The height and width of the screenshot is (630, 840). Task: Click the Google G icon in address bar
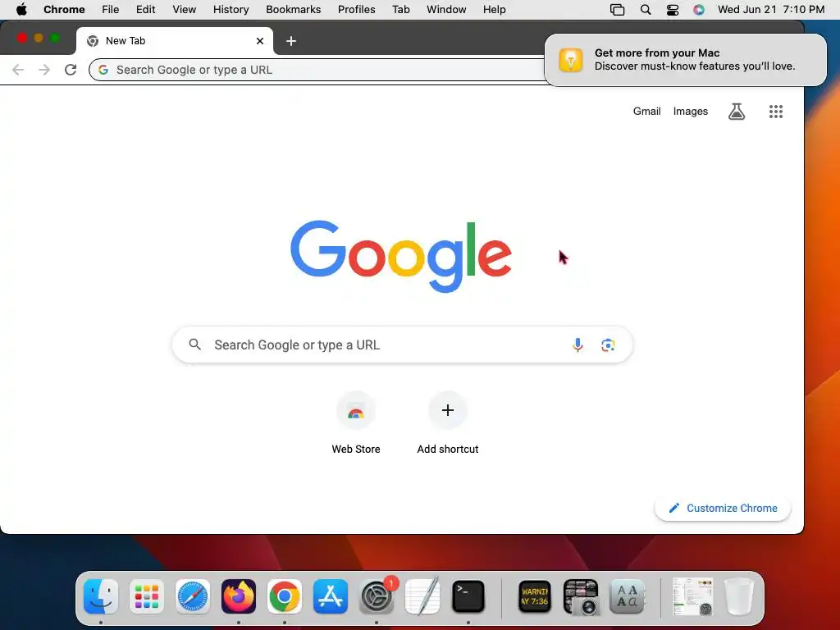pyautogui.click(x=103, y=70)
